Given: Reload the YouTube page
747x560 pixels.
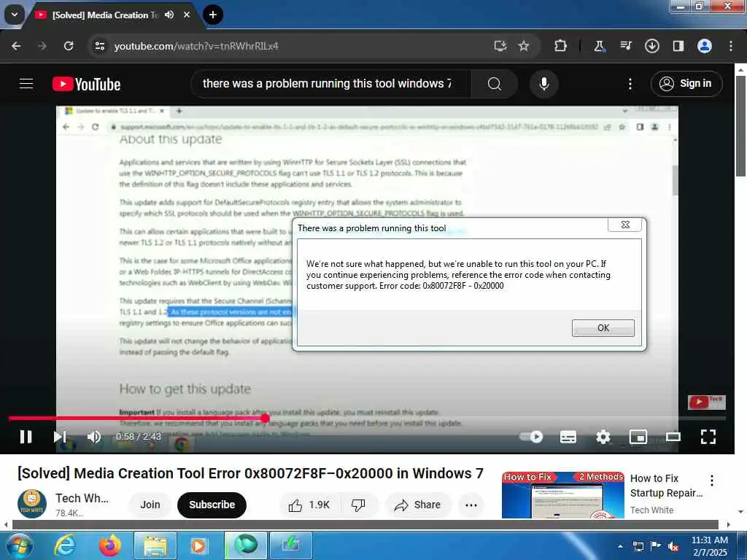Looking at the screenshot, I should point(69,46).
